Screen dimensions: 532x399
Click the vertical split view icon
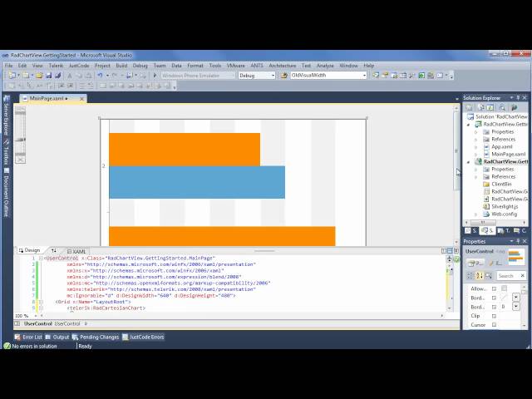(443, 251)
